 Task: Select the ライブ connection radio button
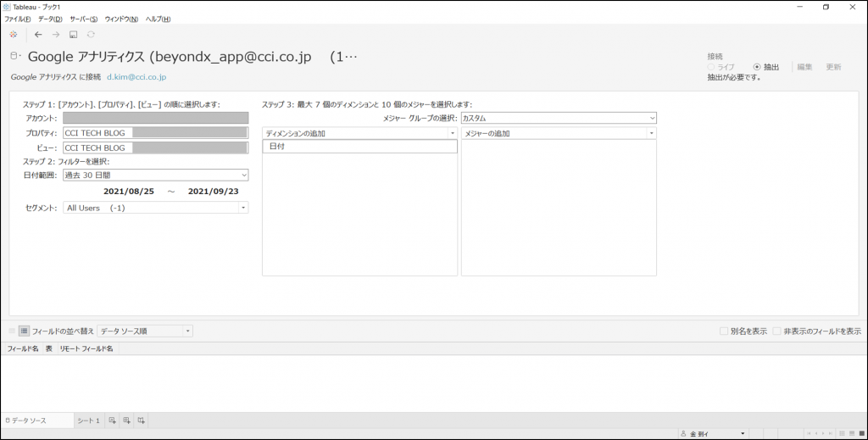(711, 67)
